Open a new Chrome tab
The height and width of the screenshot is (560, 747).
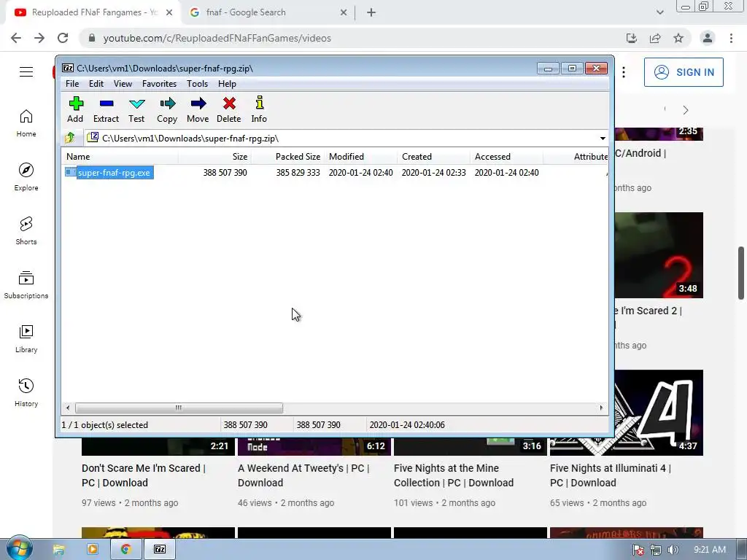(x=371, y=12)
